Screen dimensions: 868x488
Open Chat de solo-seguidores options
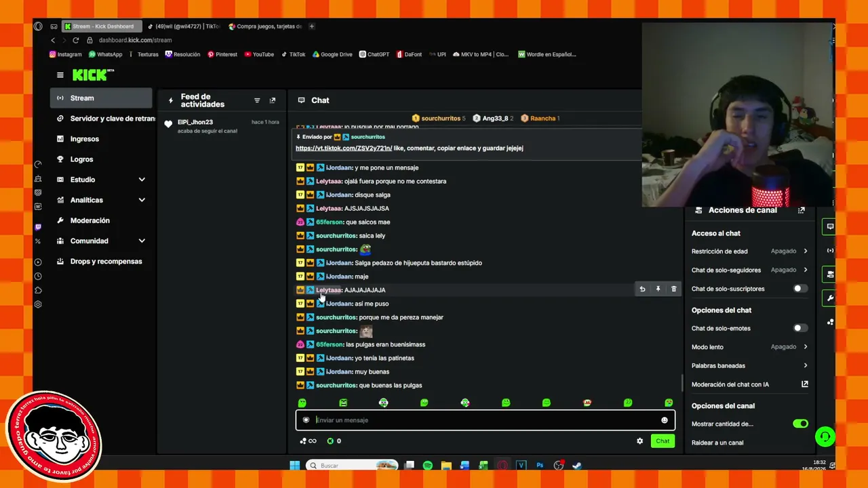pos(750,270)
